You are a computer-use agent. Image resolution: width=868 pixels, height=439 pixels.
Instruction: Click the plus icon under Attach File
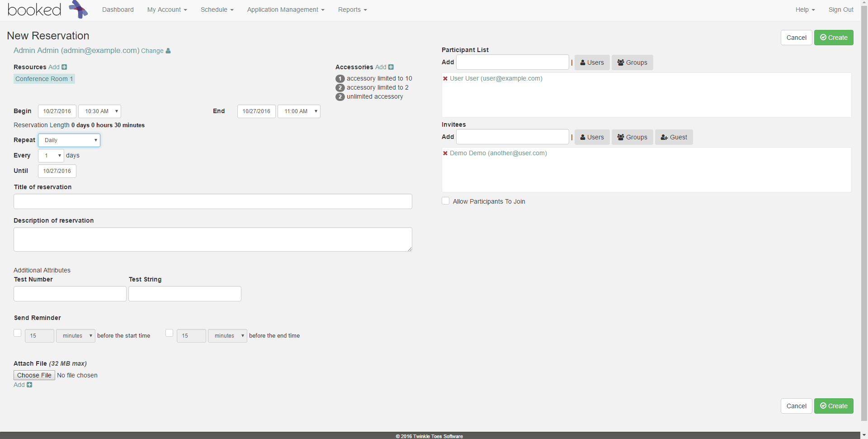pyautogui.click(x=29, y=385)
